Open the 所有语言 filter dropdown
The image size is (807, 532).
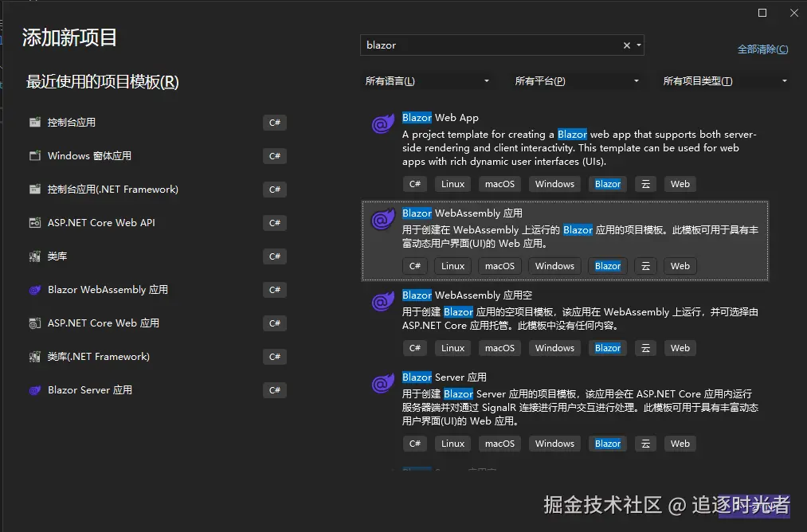coord(427,80)
